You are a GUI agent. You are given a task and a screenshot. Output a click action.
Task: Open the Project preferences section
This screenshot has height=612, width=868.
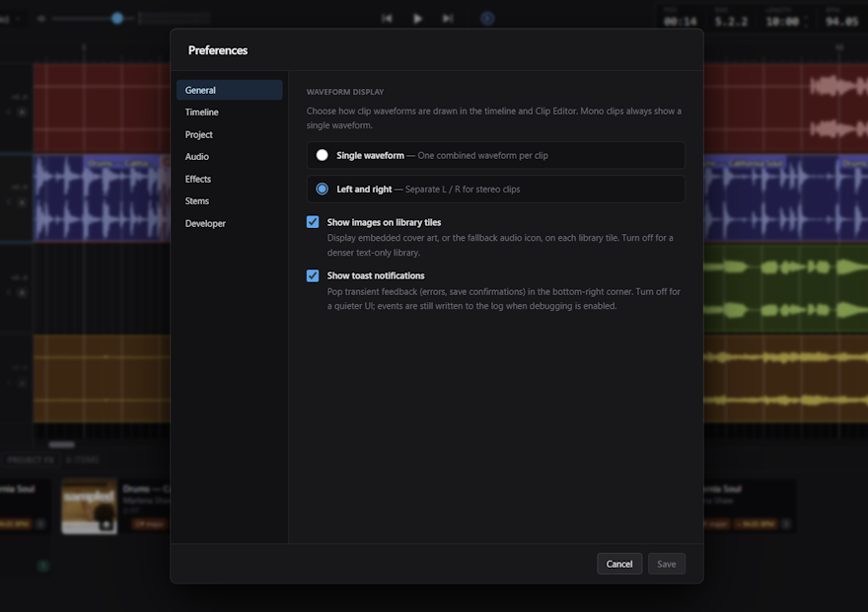tap(229, 134)
